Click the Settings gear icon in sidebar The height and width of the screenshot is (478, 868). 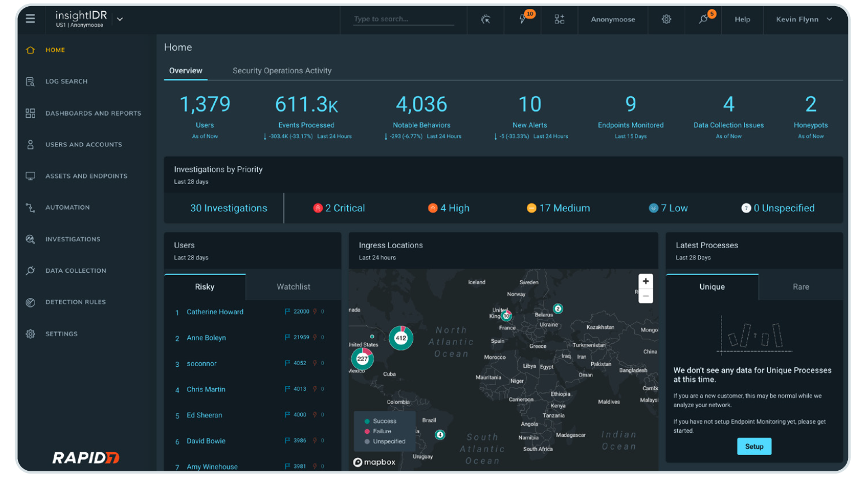tap(30, 334)
